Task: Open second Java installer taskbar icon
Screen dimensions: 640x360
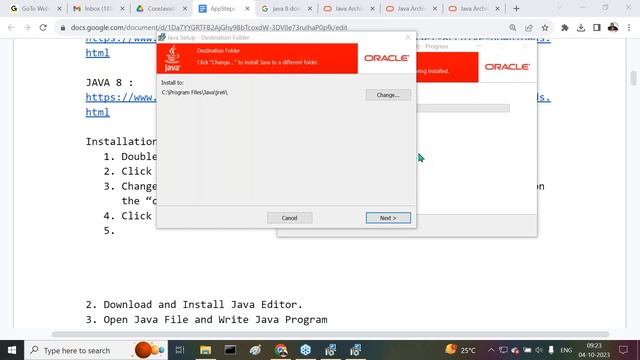Action: pyautogui.click(x=356, y=350)
